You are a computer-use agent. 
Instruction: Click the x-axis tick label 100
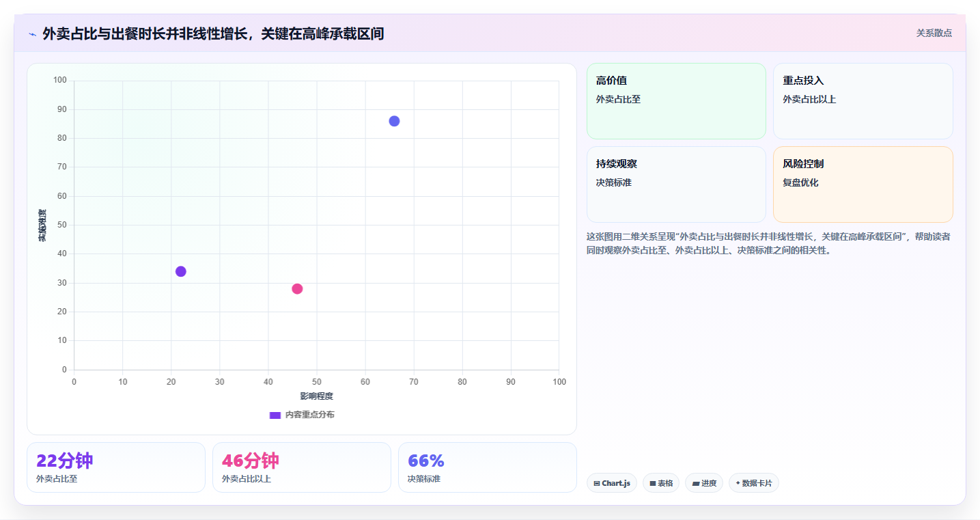point(559,381)
